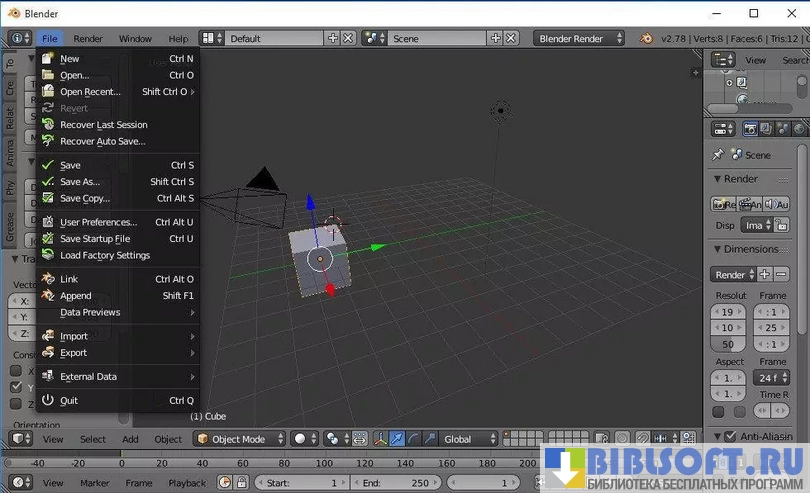
Task: Click User Preferences... in File menu
Action: click(98, 222)
